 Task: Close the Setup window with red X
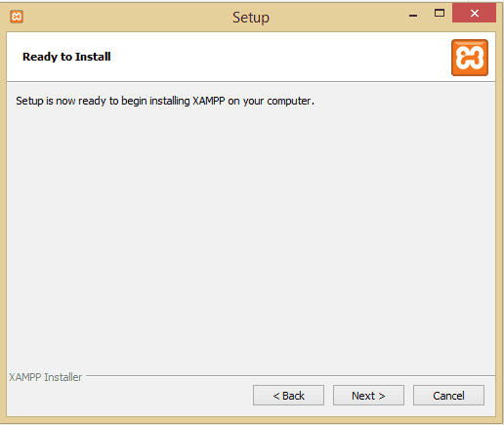pos(474,14)
